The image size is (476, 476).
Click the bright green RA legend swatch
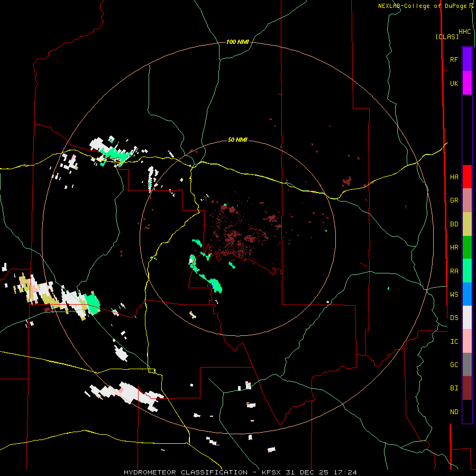click(467, 271)
